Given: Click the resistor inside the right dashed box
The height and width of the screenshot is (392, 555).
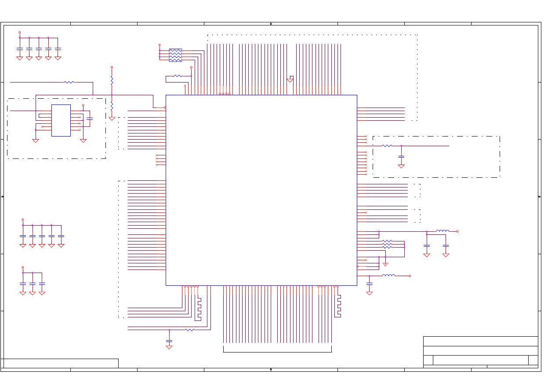Looking at the screenshot, I should (387, 146).
